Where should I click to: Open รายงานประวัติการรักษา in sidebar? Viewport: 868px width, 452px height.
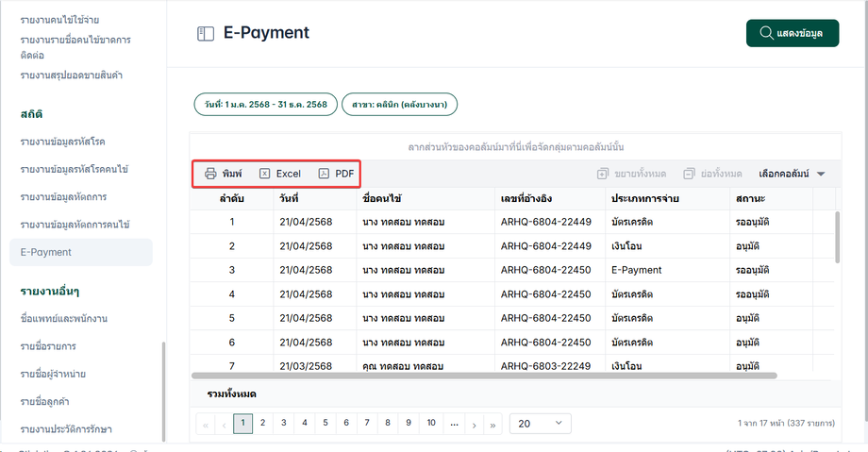pyautogui.click(x=66, y=430)
